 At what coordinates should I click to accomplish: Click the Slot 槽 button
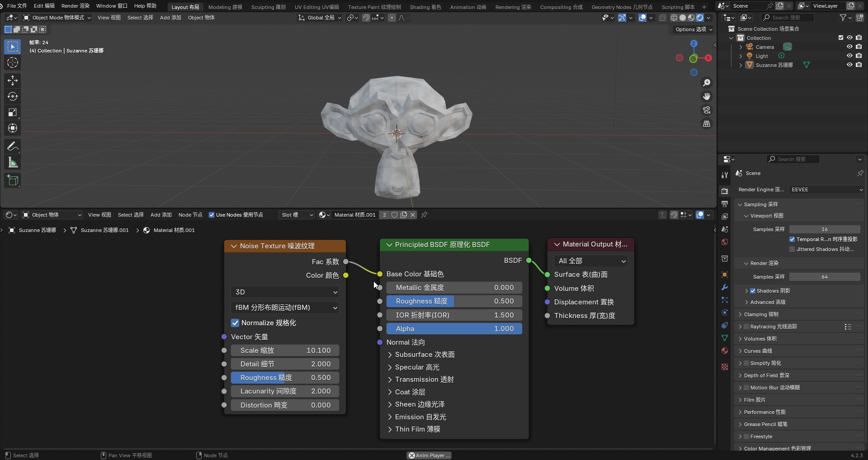297,215
